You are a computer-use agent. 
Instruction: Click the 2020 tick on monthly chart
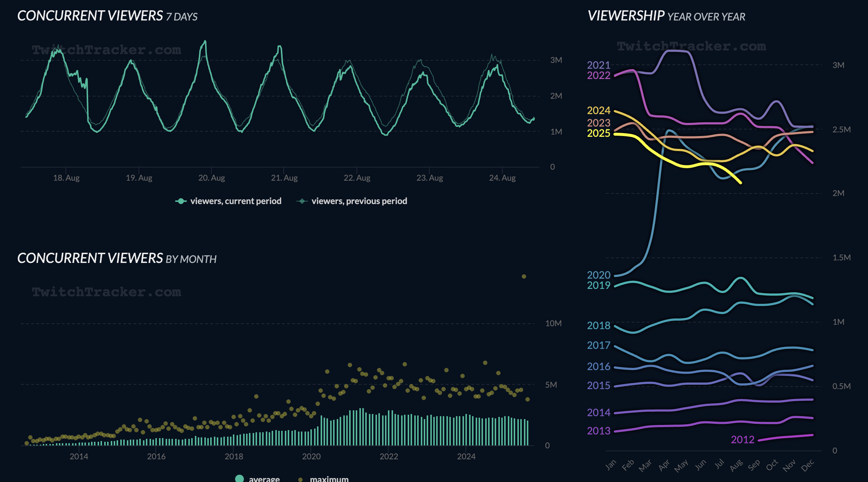tap(311, 456)
